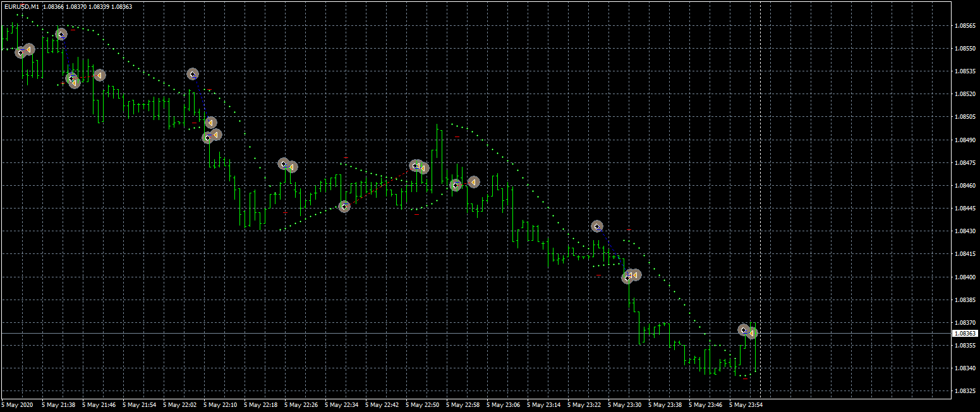Click the 5 May 22:10 time label
The height and width of the screenshot is (412, 980).
pos(221,404)
